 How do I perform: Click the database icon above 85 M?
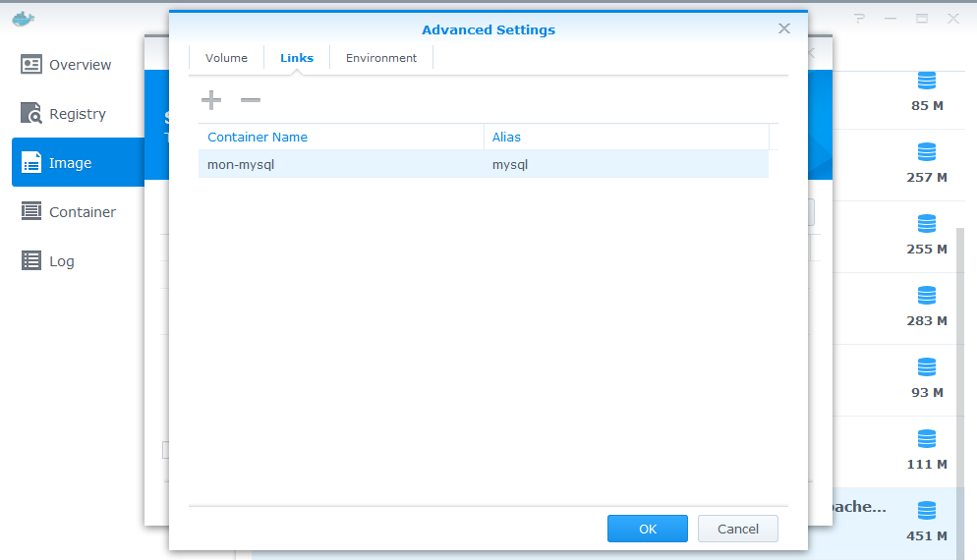point(926,81)
